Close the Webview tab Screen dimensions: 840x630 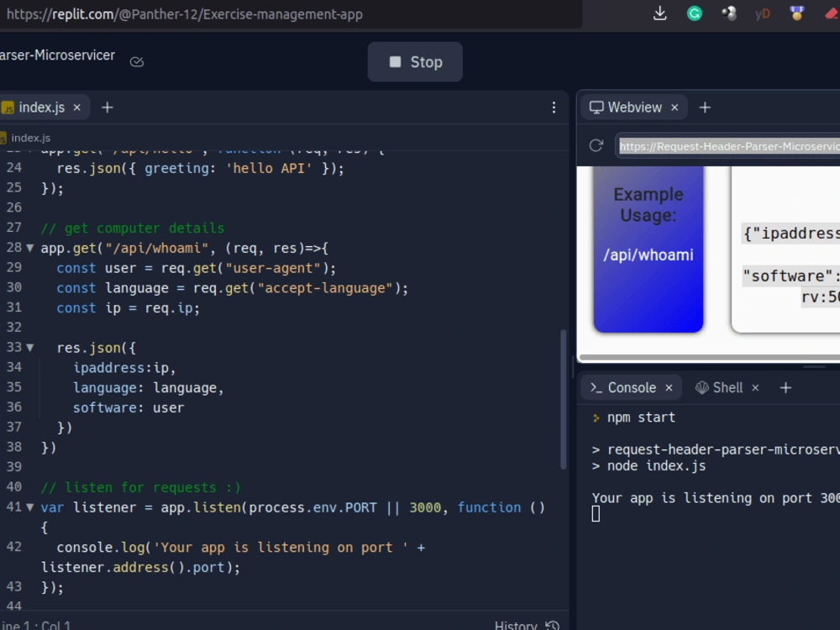click(675, 108)
